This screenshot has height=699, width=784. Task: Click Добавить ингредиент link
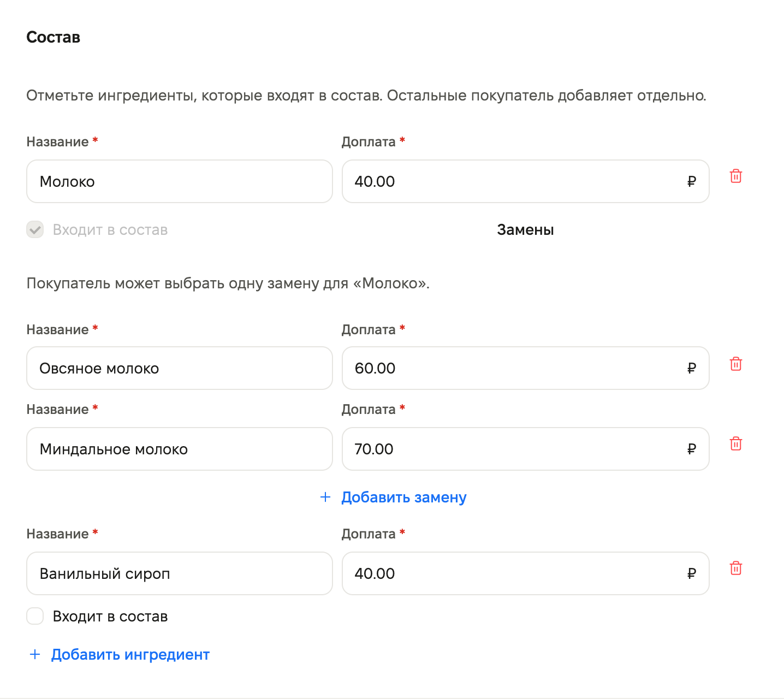tap(119, 655)
